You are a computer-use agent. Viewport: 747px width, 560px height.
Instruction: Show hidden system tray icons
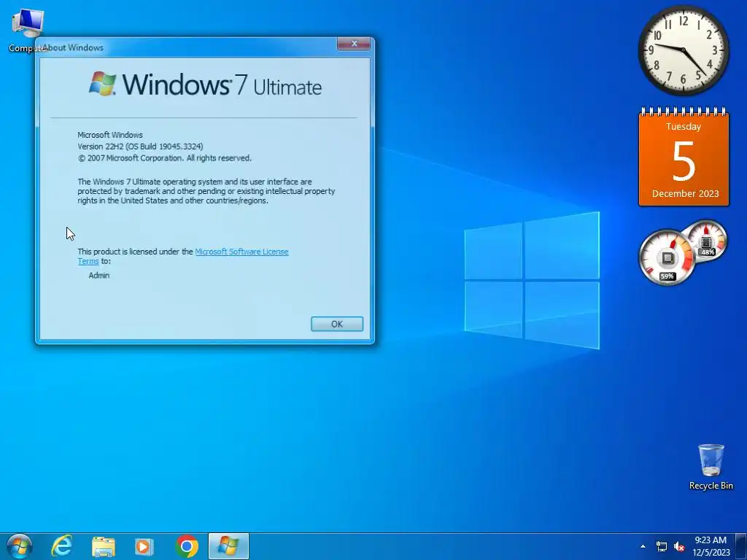643,547
